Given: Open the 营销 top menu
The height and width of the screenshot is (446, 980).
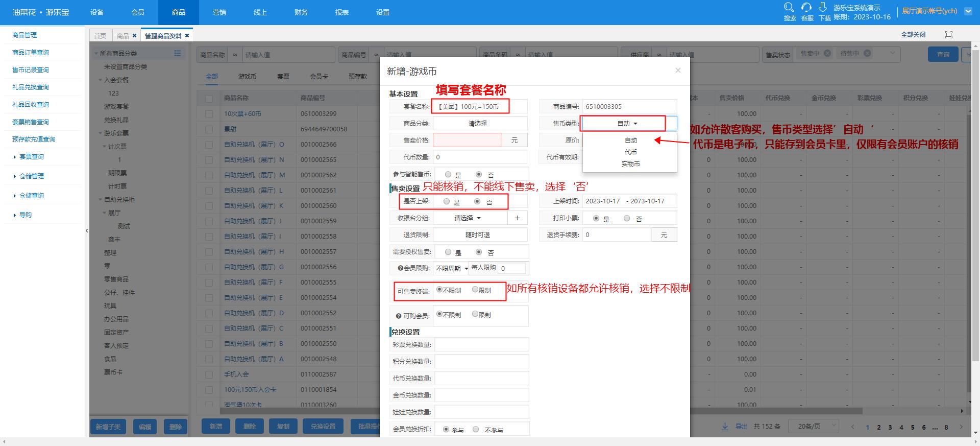Looking at the screenshot, I should tap(219, 12).
